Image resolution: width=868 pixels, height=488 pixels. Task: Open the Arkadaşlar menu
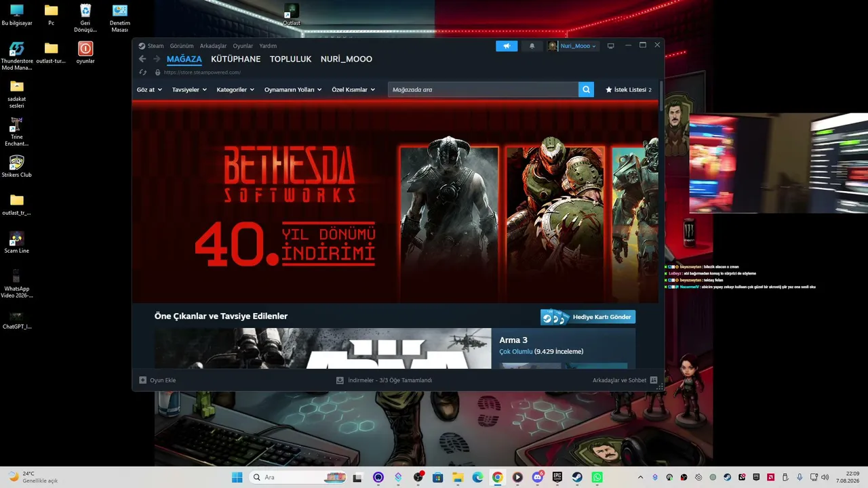pos(213,46)
